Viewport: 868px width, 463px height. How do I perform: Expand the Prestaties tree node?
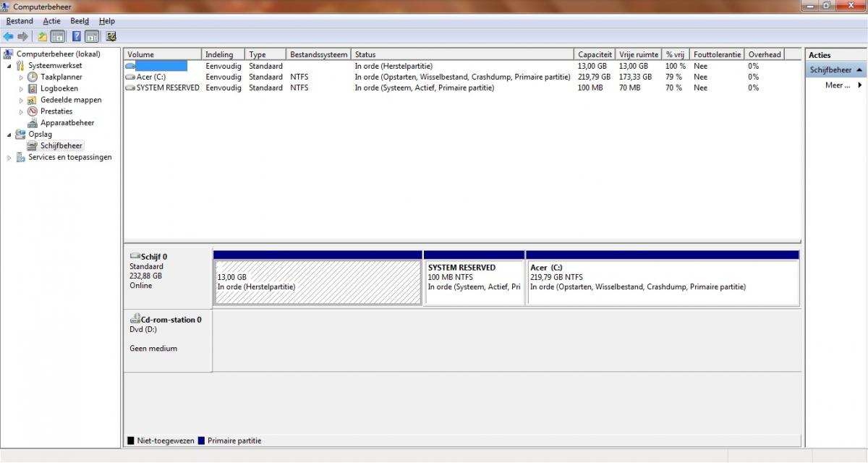[21, 111]
